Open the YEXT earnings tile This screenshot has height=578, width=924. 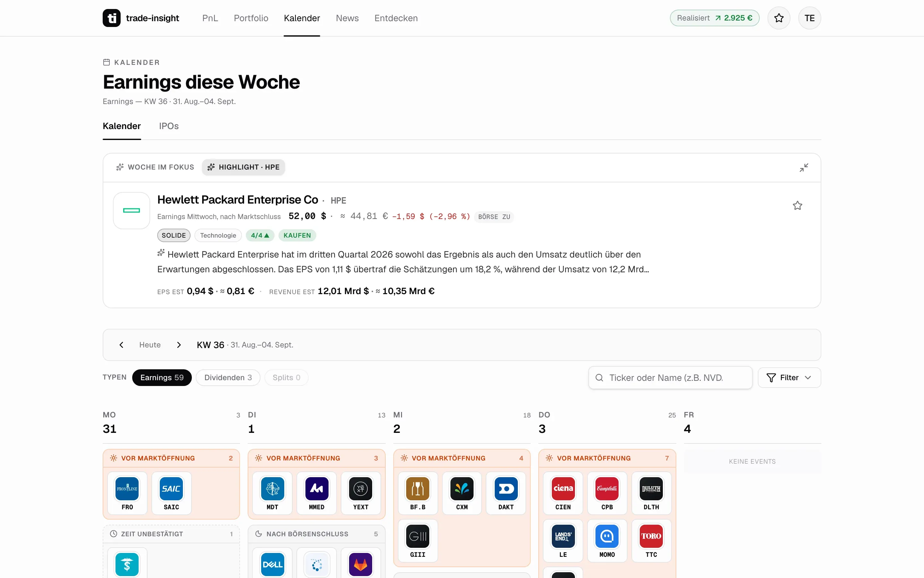[x=361, y=493]
